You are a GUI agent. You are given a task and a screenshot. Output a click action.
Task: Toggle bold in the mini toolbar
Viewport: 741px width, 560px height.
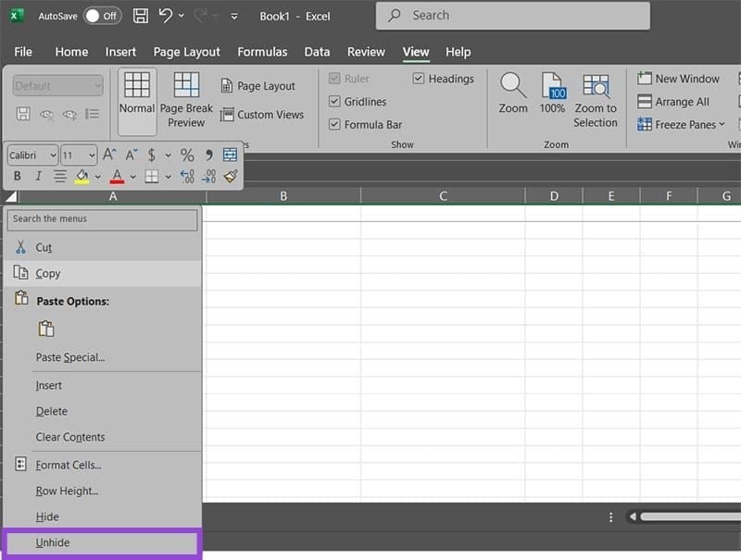click(x=18, y=176)
